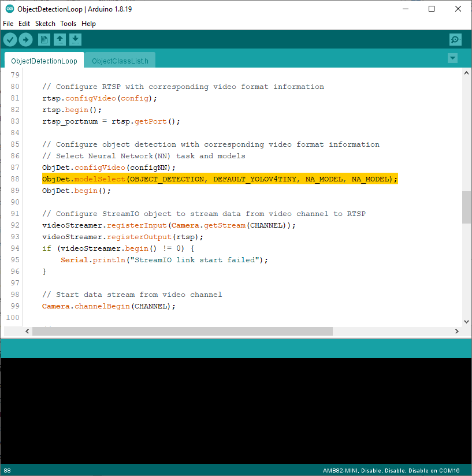Click the vertical scrollbar down arrow
This screenshot has height=476, width=472.
click(x=466, y=321)
